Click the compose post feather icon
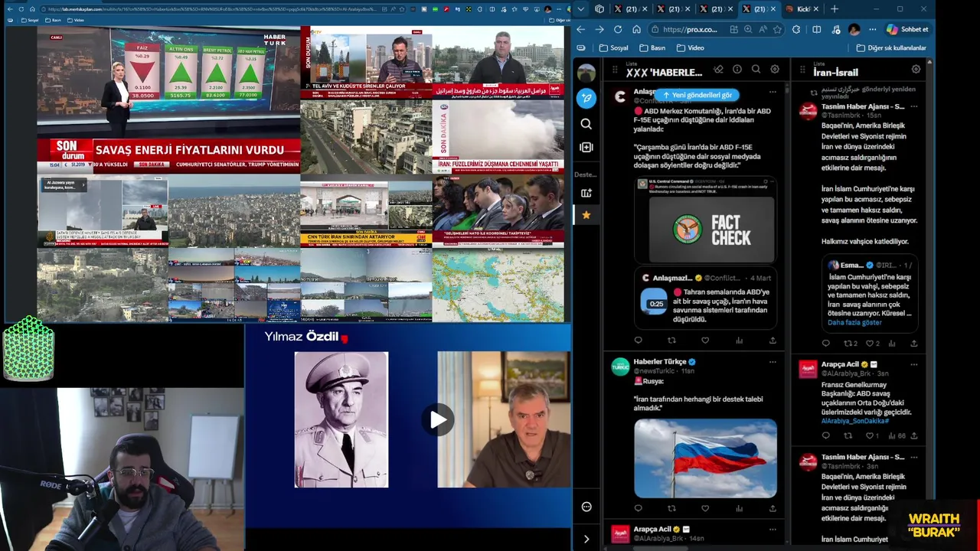980x551 pixels. tap(586, 98)
